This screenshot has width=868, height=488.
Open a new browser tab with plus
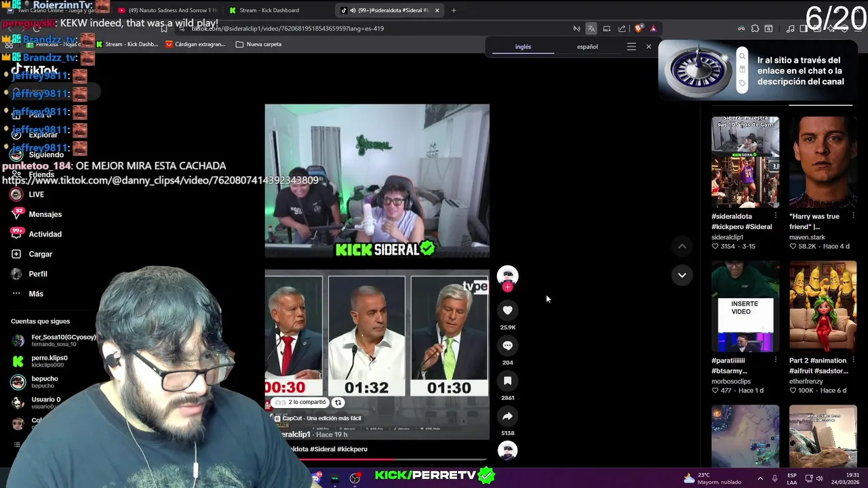(454, 10)
